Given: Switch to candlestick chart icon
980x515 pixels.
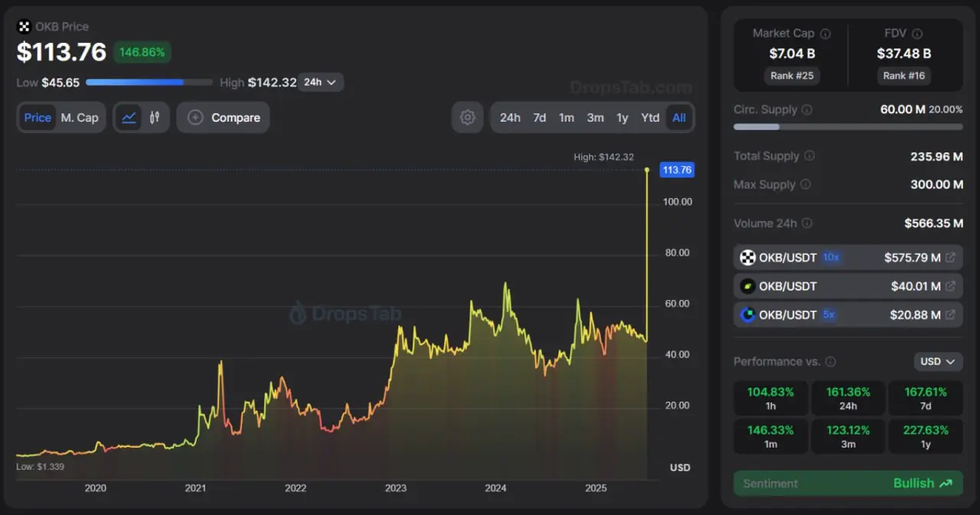Looking at the screenshot, I should (155, 118).
